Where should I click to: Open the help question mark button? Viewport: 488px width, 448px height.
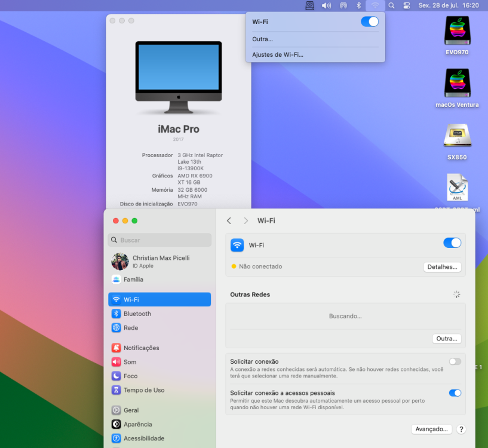click(461, 429)
